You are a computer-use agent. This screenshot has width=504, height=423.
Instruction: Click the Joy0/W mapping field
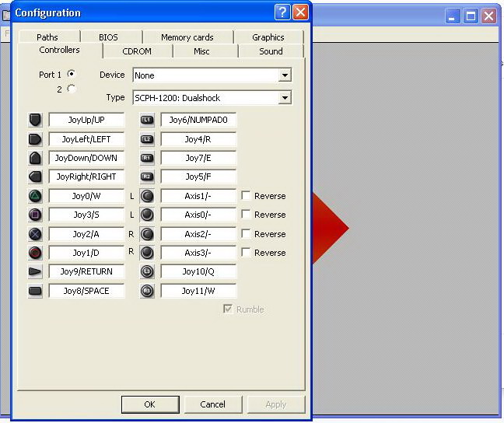tap(86, 196)
